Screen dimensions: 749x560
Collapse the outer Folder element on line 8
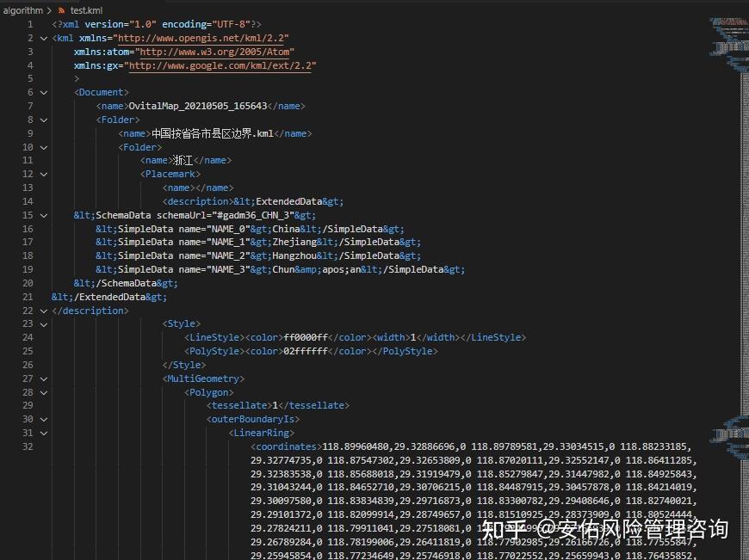click(44, 120)
